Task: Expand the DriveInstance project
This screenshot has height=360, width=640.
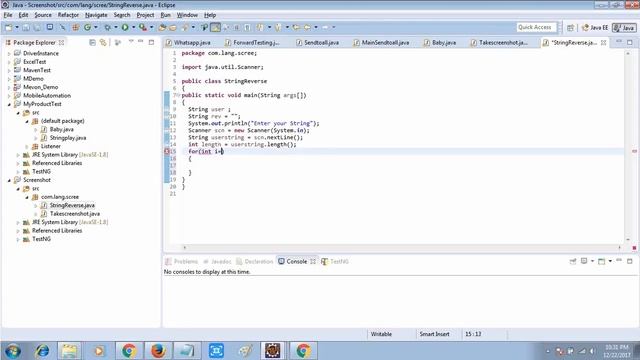Action: pyautogui.click(x=9, y=53)
